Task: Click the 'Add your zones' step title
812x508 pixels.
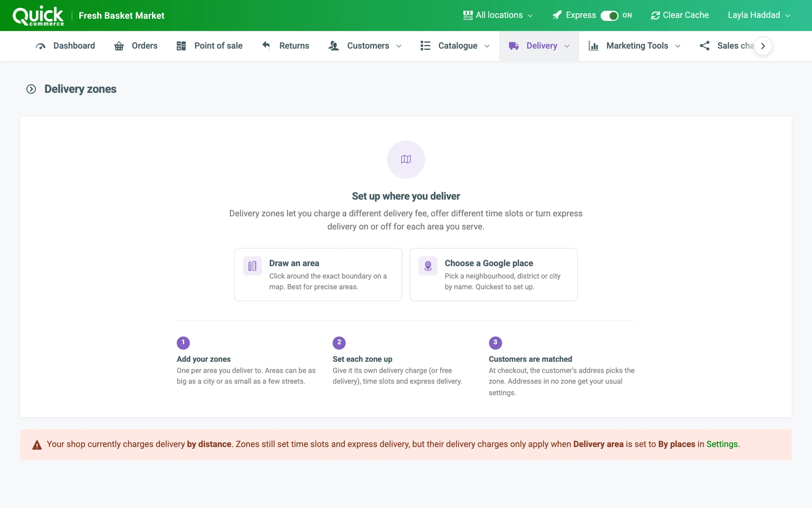Action: click(x=204, y=359)
